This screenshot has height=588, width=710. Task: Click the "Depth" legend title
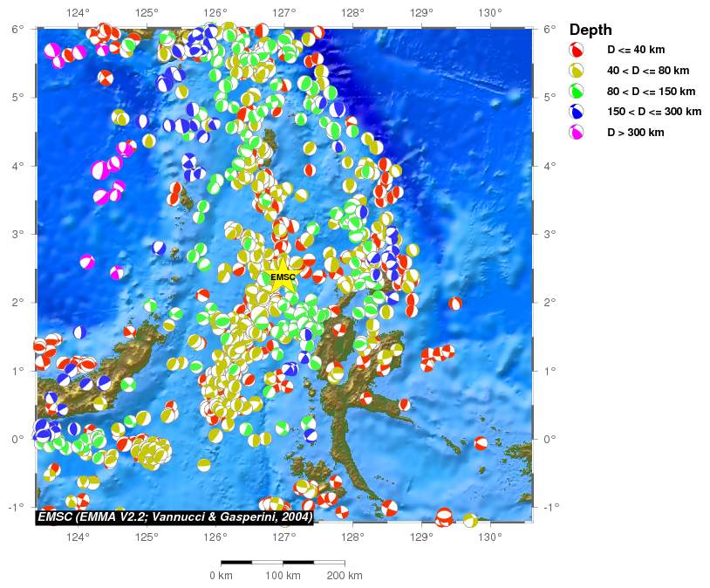coord(591,30)
